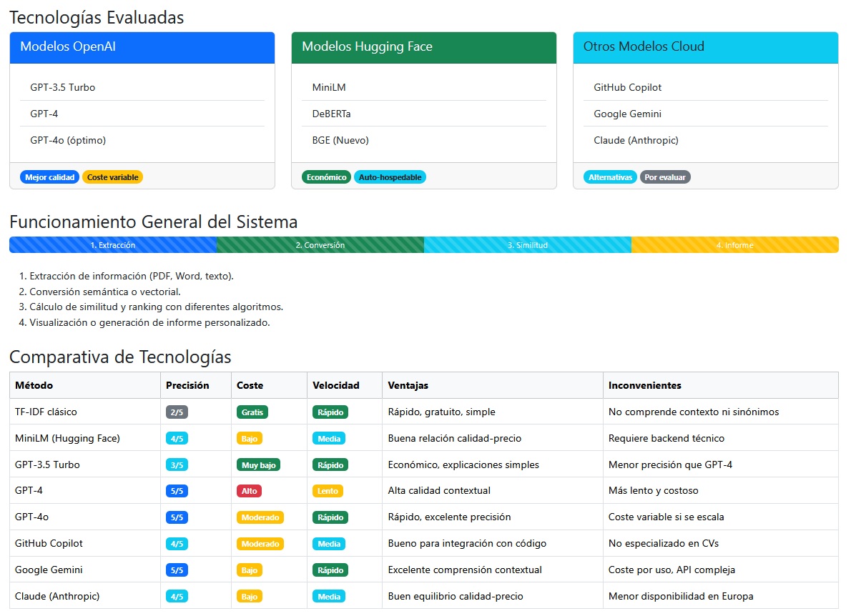Viewport: 866px width, 616px height.
Task: Click the '3. Similitud' progress bar segment
Action: click(x=528, y=245)
